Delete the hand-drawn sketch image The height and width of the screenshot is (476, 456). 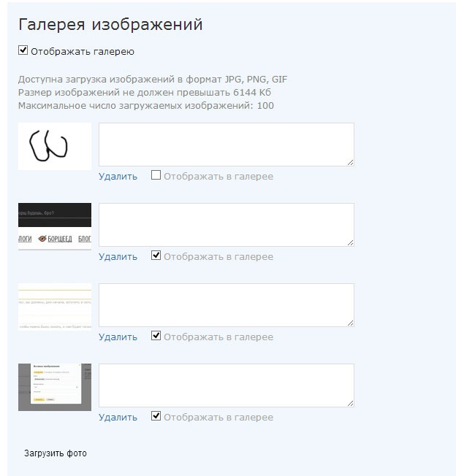[x=118, y=177]
